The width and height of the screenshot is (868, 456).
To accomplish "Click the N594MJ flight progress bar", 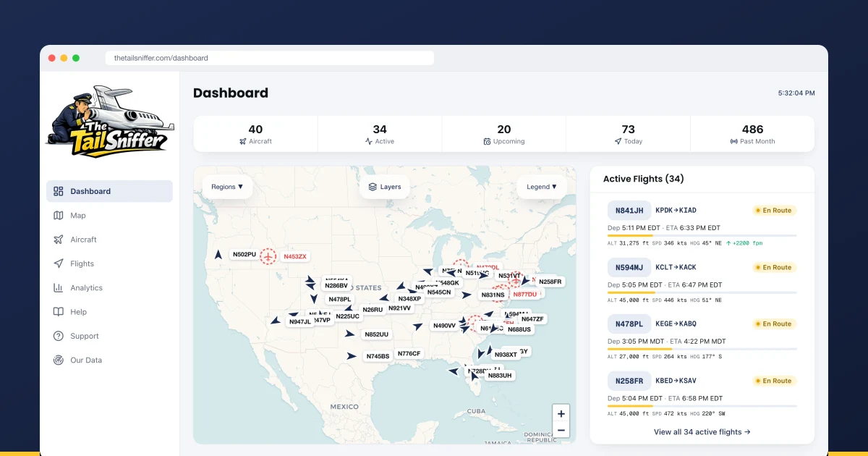I will click(702, 292).
